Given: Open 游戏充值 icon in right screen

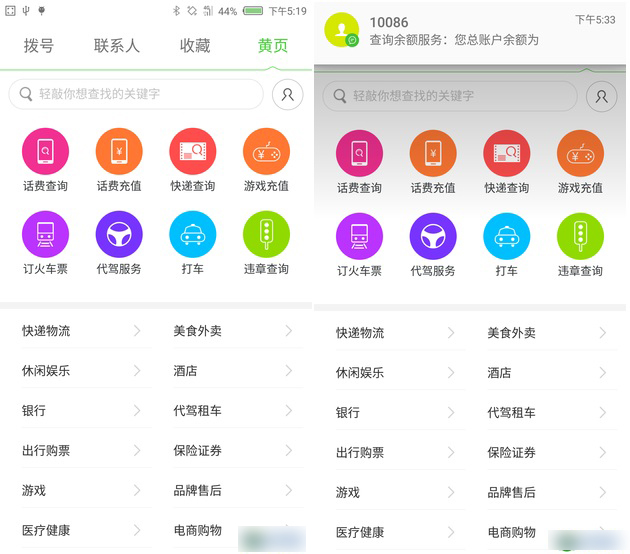Looking at the screenshot, I should pos(580,153).
